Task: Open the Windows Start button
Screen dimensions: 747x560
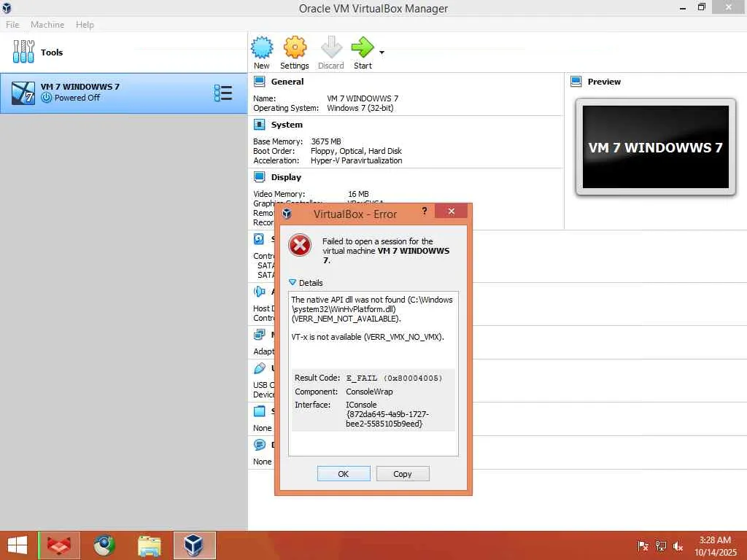Action: [x=18, y=545]
